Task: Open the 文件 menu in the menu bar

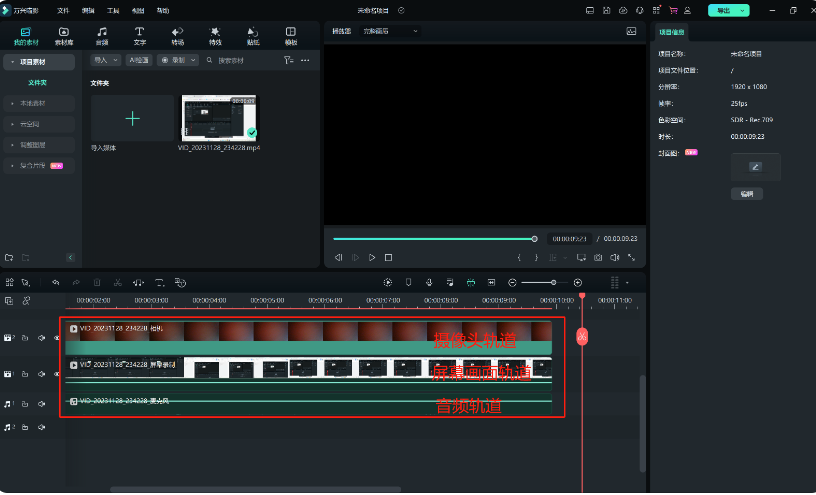Action: 63,10
